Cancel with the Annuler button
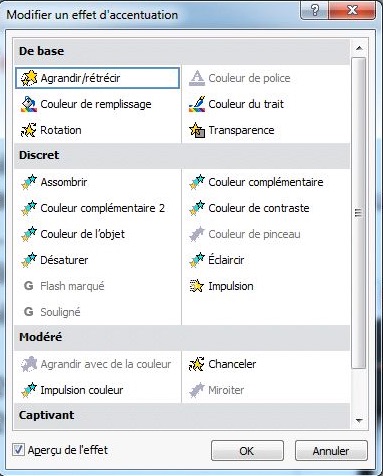The height and width of the screenshot is (476, 383). (331, 451)
